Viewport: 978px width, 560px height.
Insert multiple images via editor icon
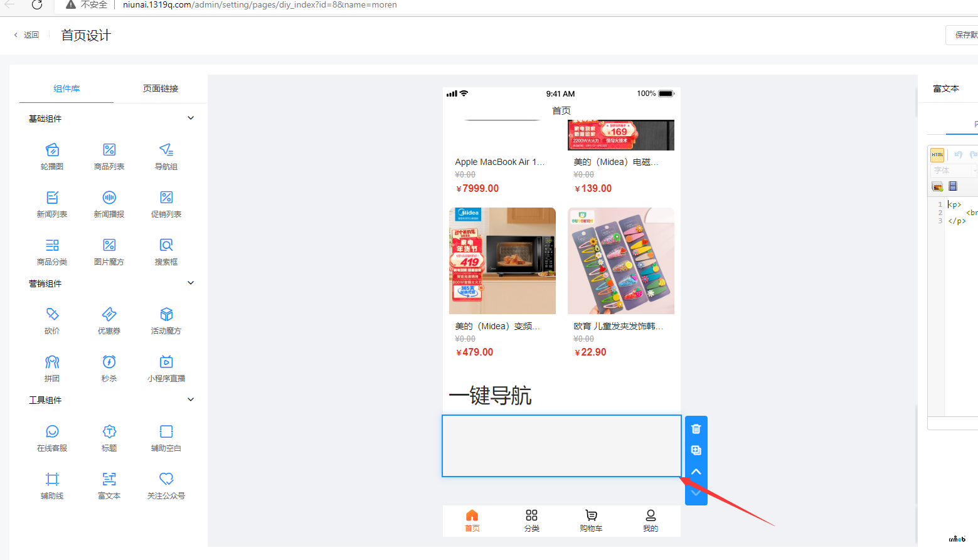point(937,186)
